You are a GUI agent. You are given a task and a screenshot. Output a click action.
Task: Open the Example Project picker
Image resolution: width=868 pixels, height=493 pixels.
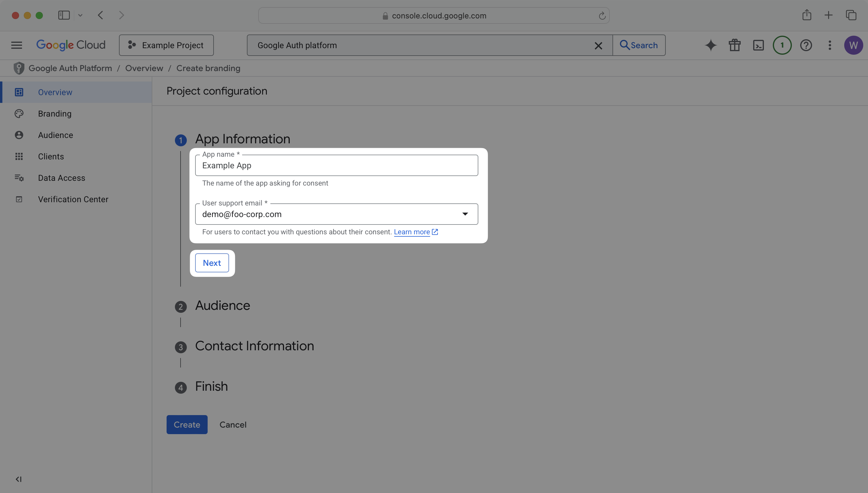coord(166,45)
